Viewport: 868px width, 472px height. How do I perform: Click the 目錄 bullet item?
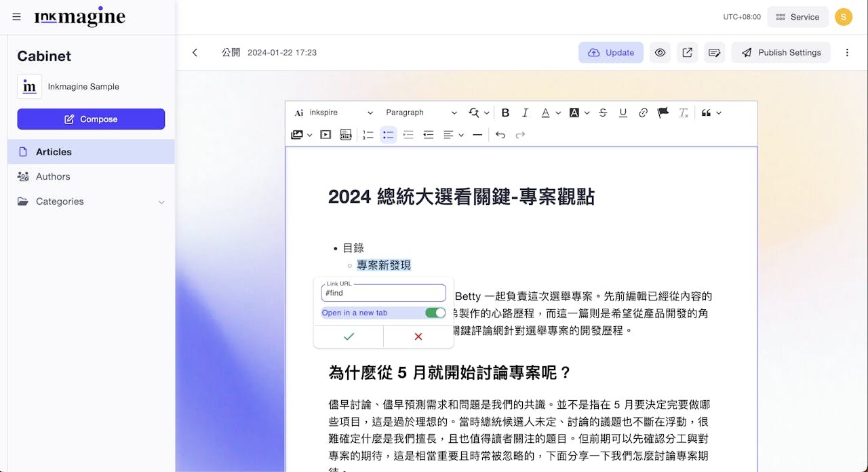point(353,248)
